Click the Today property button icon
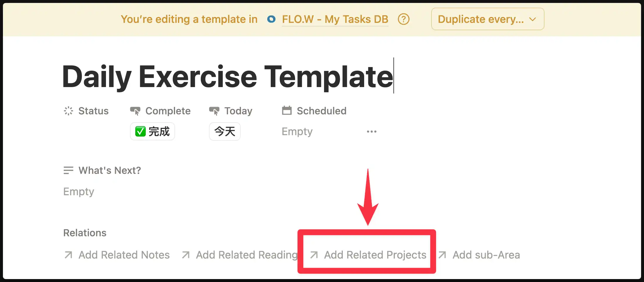644x282 pixels. point(214,111)
